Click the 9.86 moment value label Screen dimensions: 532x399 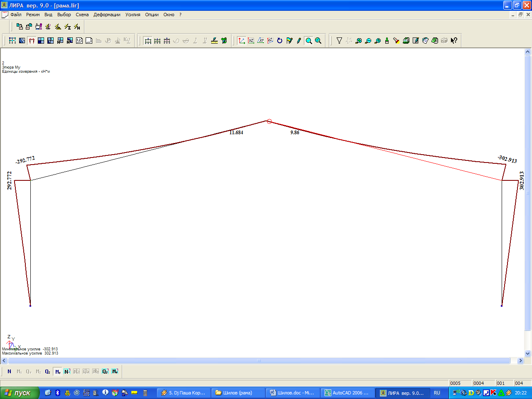[x=295, y=133]
